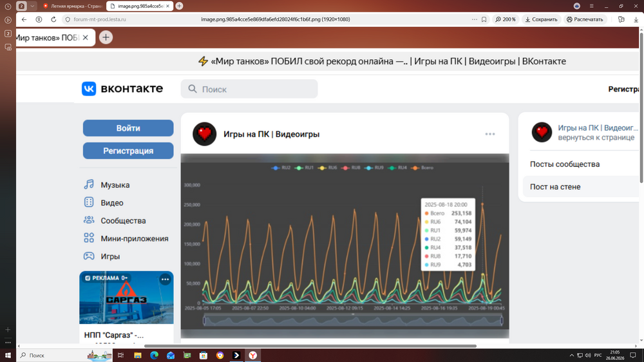Click the blue Регистрация button
644x362 pixels.
coord(128,151)
